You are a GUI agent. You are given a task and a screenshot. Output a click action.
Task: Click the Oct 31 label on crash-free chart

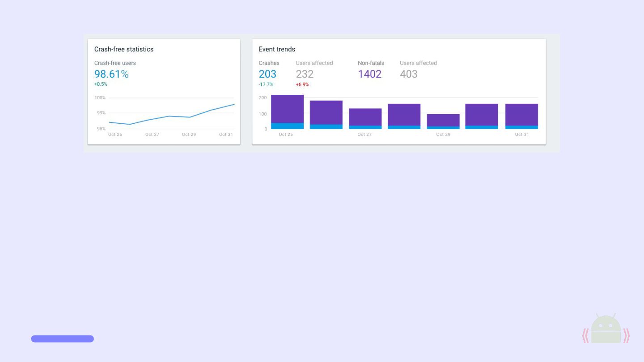click(x=226, y=135)
